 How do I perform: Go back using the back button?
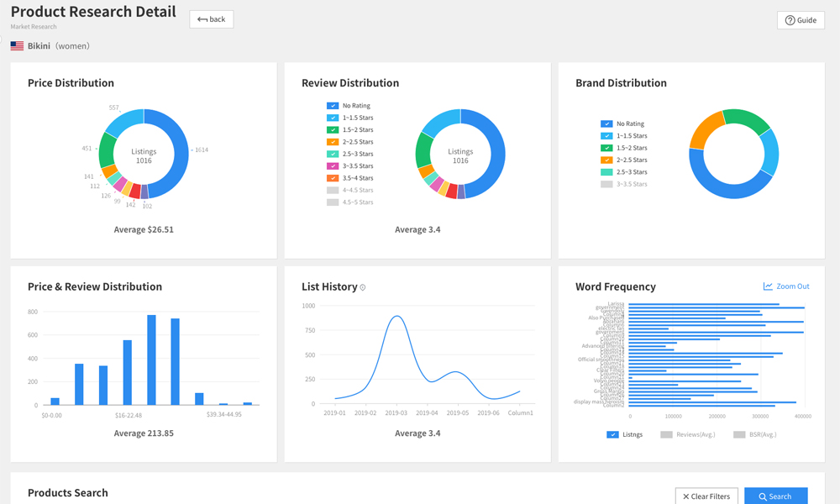tap(211, 19)
